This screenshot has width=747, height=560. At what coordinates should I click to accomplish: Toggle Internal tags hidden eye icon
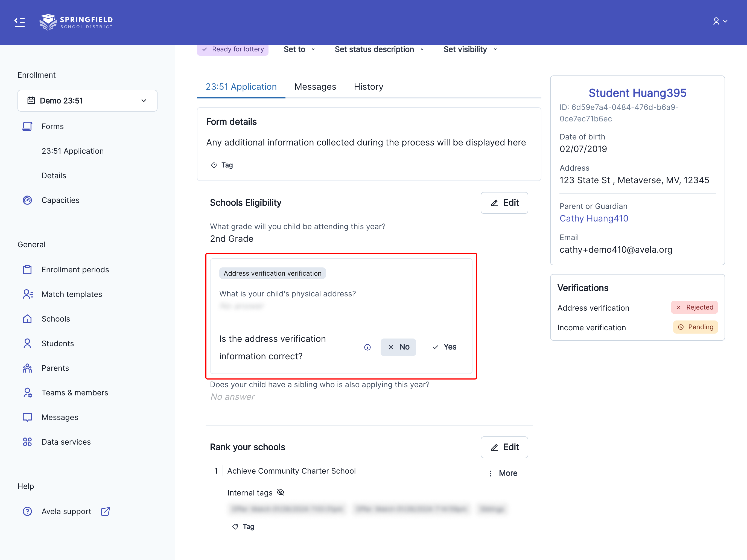click(281, 492)
